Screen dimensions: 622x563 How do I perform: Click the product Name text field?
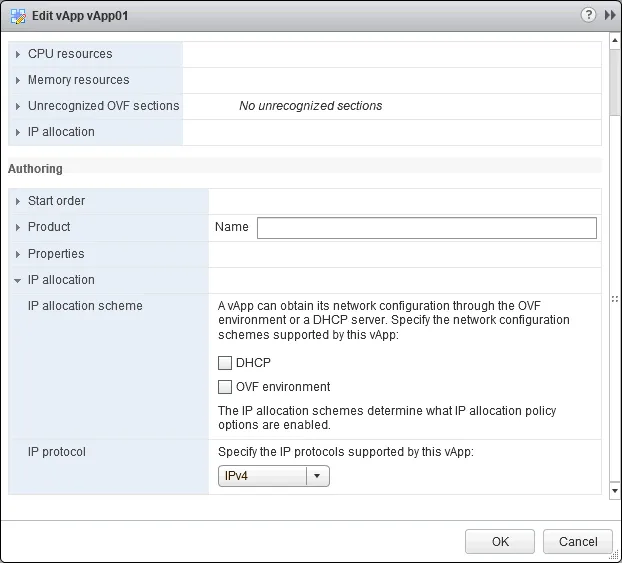coord(426,228)
